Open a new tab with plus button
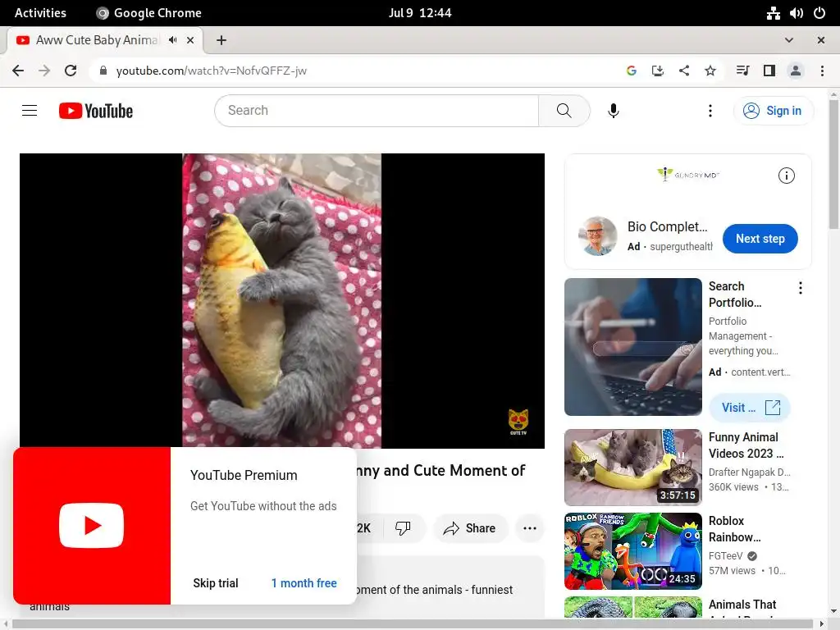Screen dimensions: 840x630 221,40
